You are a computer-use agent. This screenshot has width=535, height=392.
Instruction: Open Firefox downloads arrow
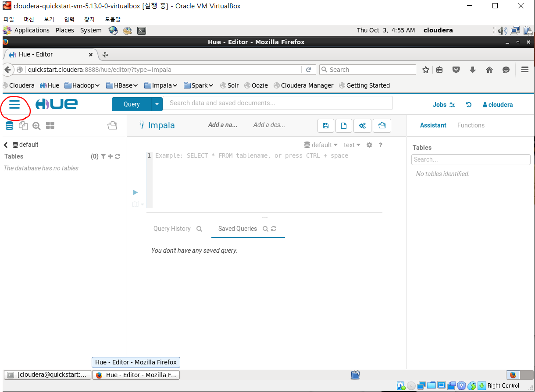pos(473,70)
